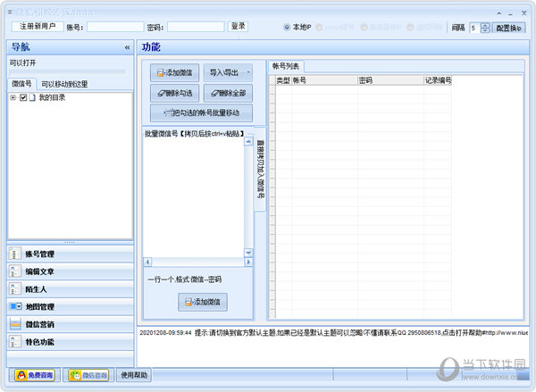Click the 配置换ip button
This screenshot has height=392, width=536.
508,28
